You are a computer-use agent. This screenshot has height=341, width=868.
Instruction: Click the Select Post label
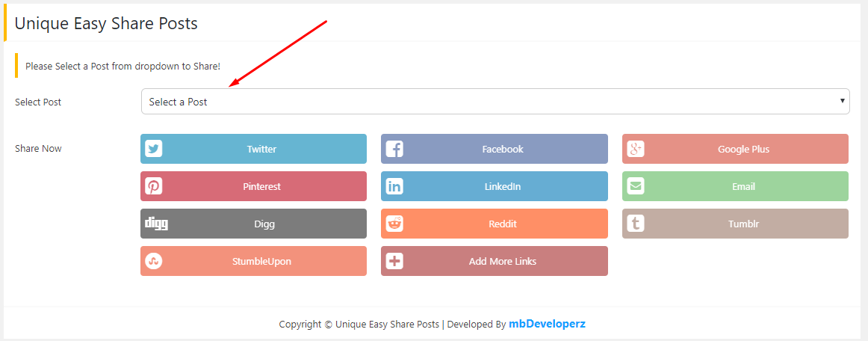point(38,102)
